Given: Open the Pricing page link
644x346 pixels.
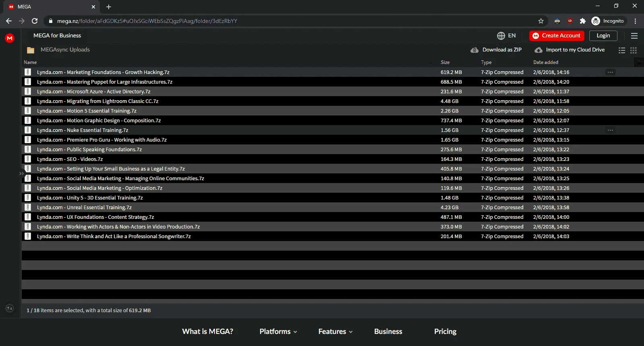Looking at the screenshot, I should pos(445,332).
